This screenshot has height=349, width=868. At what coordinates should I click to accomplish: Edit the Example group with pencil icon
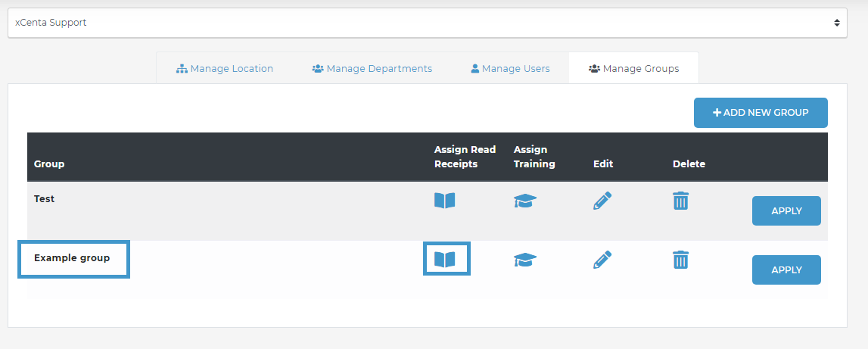pos(602,260)
